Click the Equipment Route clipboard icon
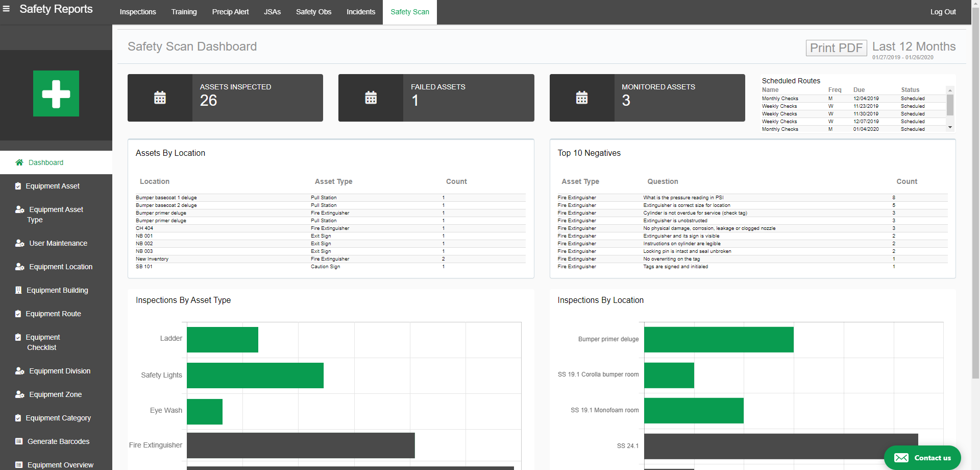 (x=18, y=314)
